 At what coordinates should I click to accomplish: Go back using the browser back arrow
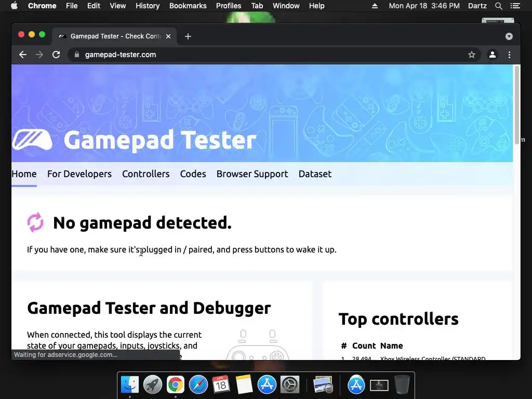click(x=23, y=55)
